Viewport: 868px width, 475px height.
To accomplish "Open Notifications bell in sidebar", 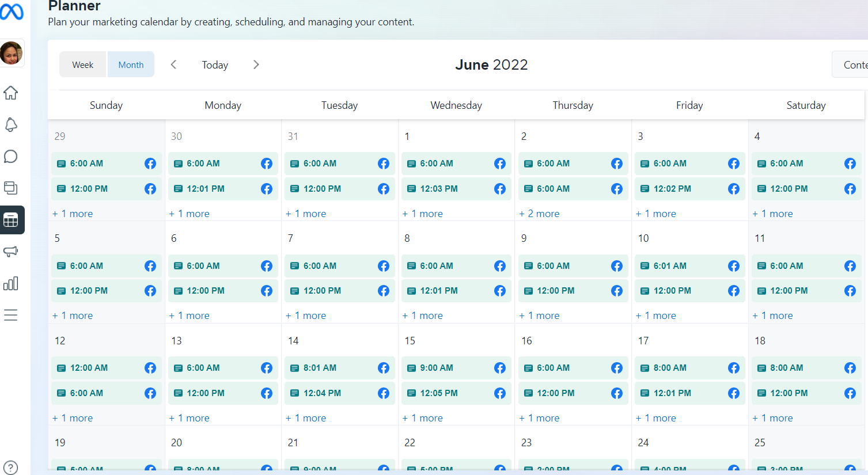I will click(11, 124).
